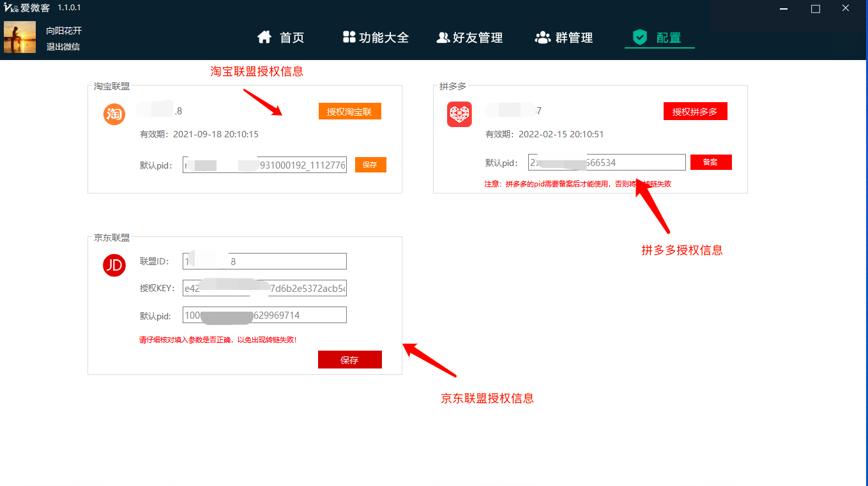
Task: Click the red Pinduoduo heart logo icon
Action: (459, 114)
